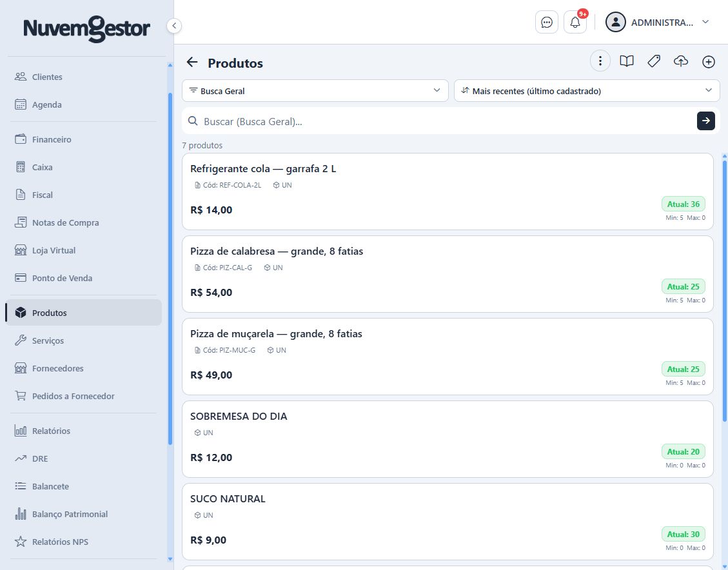The height and width of the screenshot is (570, 728).
Task: Open Loja Virtual
Action: (84, 251)
